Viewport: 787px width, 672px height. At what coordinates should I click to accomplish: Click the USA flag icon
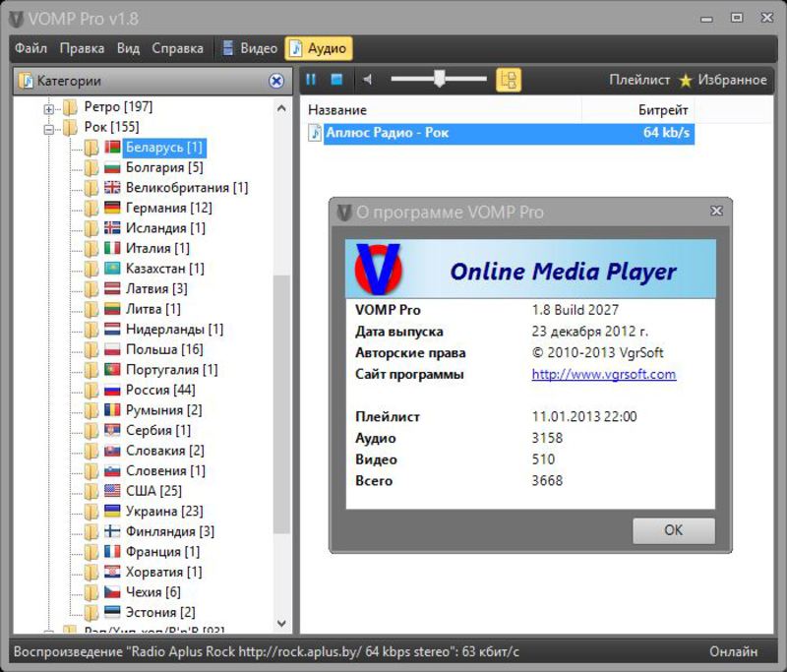tap(112, 491)
